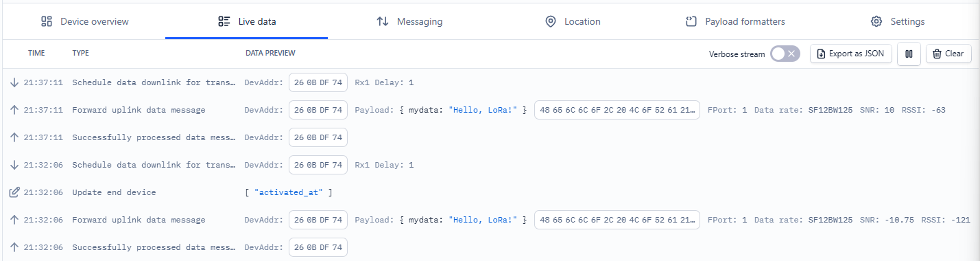The height and width of the screenshot is (261, 980).
Task: Click DevAddr box in 21:37:11 downlink row
Action: [318, 82]
